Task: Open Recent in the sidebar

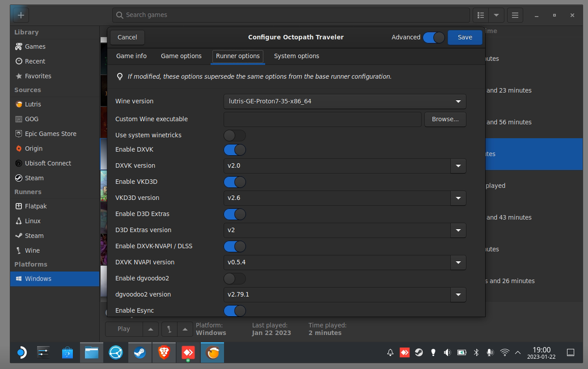Action: (x=54, y=61)
